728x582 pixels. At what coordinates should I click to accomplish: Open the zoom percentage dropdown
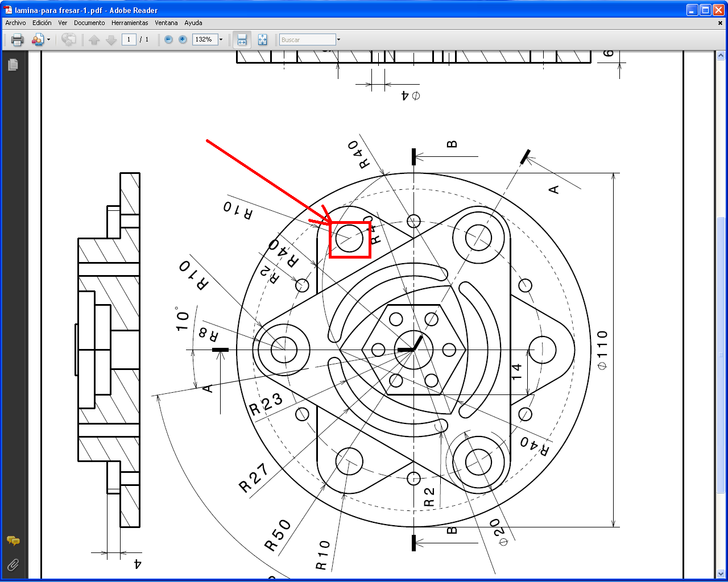221,39
